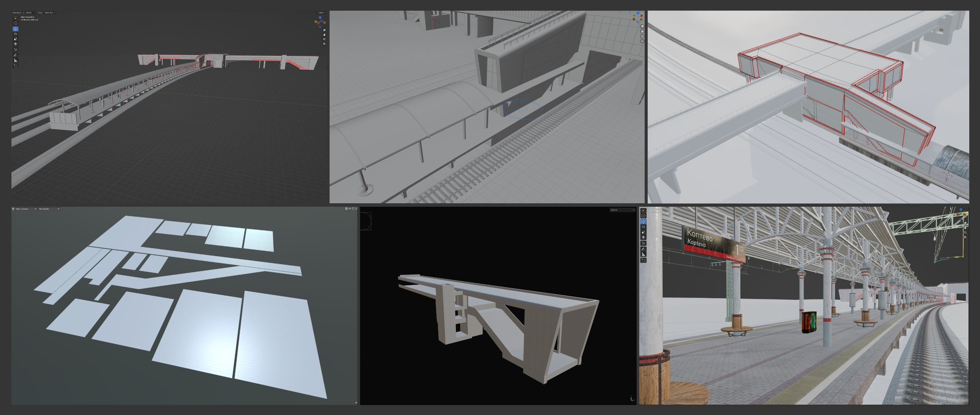Choose the Rotate tool in bottom-right viewport

[644, 227]
